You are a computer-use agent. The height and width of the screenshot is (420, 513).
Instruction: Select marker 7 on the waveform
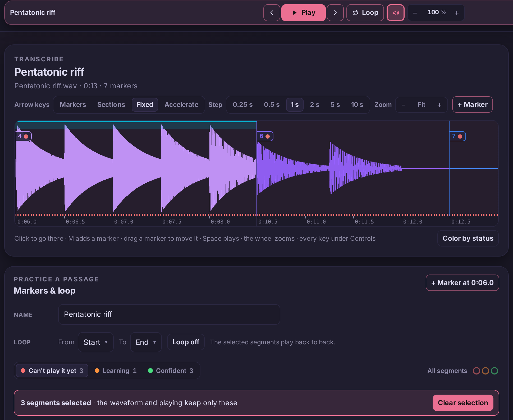pos(457,136)
